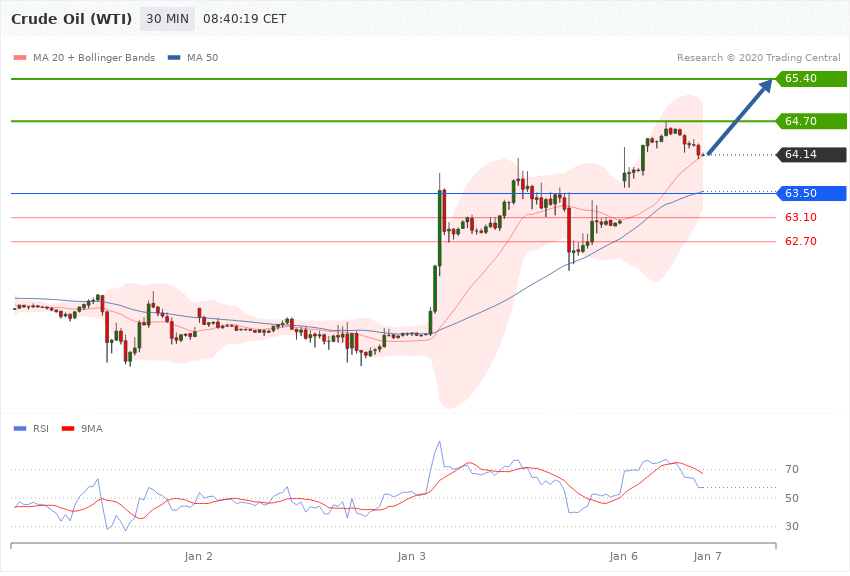
Task: Click the RSI legend label
Action: coord(41,429)
